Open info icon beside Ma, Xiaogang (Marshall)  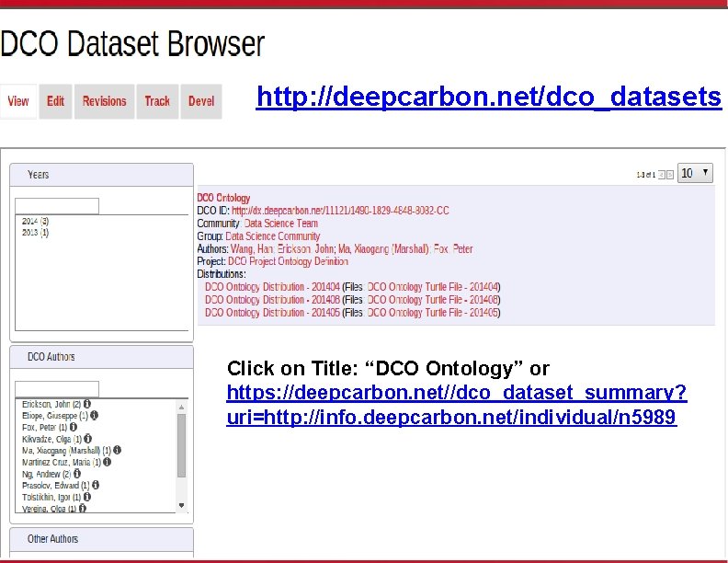coord(118,450)
